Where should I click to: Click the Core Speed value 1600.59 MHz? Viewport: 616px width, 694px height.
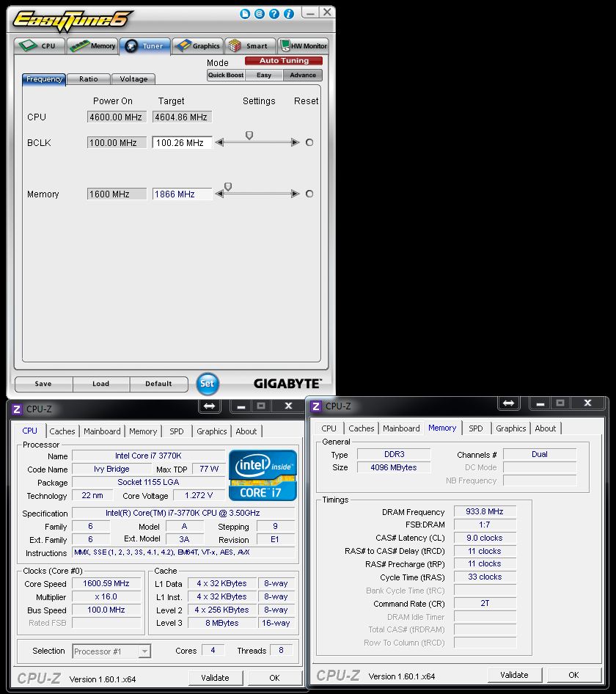click(x=106, y=583)
